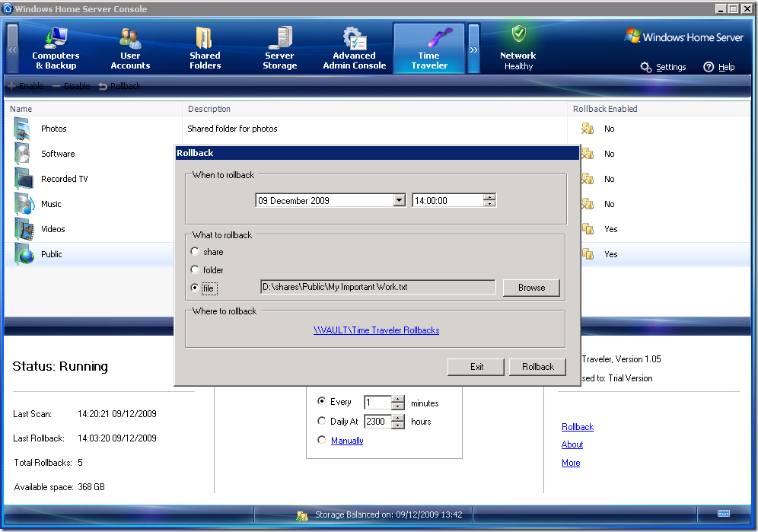Select the Recorded TV share icon

(23, 179)
